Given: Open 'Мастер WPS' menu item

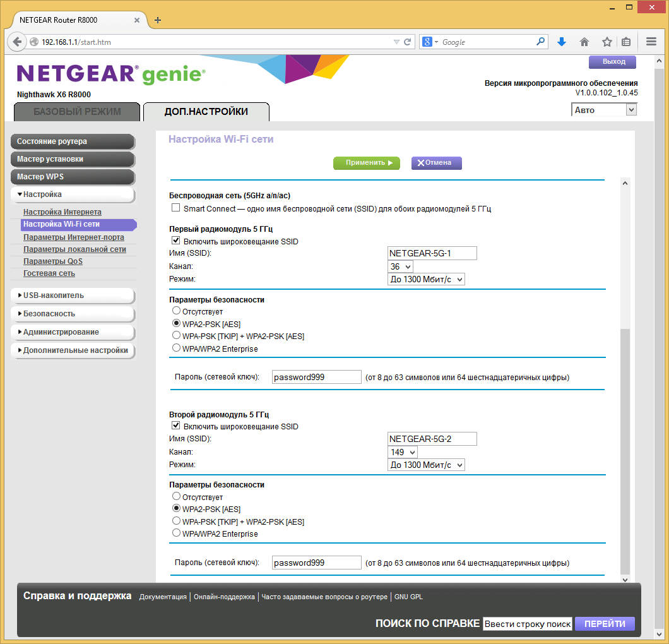Looking at the screenshot, I should pos(73,177).
